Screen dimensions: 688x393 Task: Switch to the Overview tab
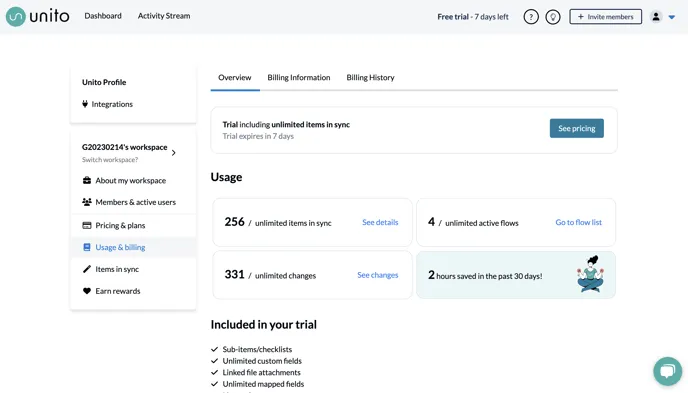click(235, 78)
